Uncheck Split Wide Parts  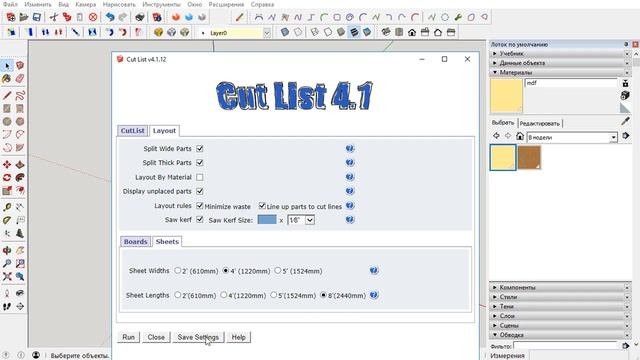pyautogui.click(x=200, y=149)
